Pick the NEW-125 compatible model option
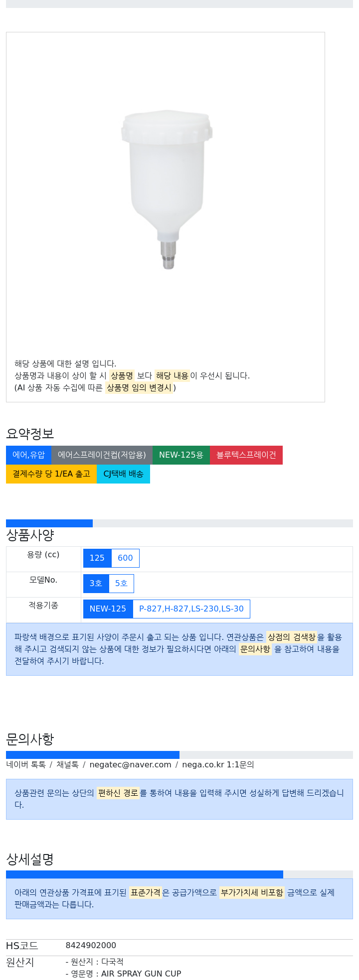The image size is (359, 980). tap(108, 609)
